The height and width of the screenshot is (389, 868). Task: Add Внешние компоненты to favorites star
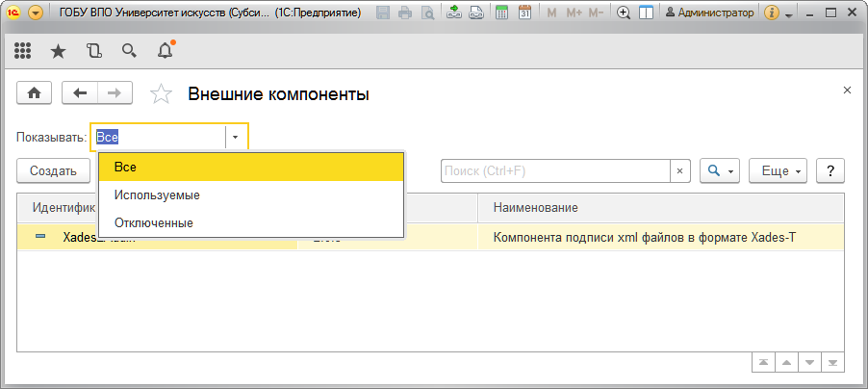[161, 93]
